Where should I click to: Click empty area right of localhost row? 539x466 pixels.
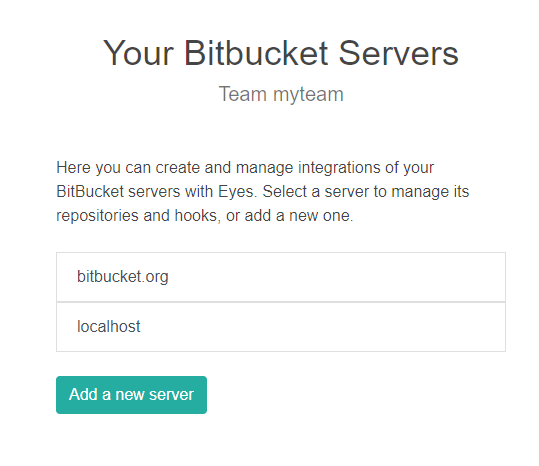[323, 327]
